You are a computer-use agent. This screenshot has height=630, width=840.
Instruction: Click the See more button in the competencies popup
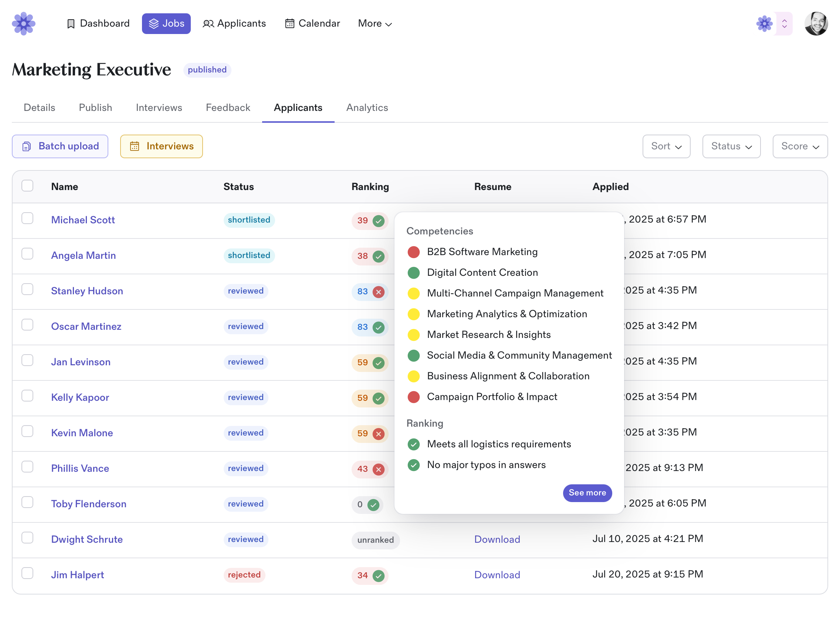587,492
